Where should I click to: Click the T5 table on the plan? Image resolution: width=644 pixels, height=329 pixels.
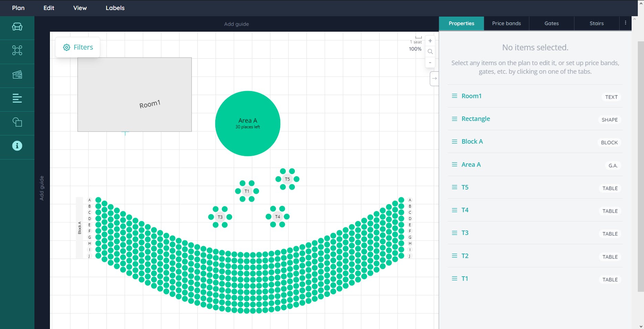pyautogui.click(x=287, y=179)
